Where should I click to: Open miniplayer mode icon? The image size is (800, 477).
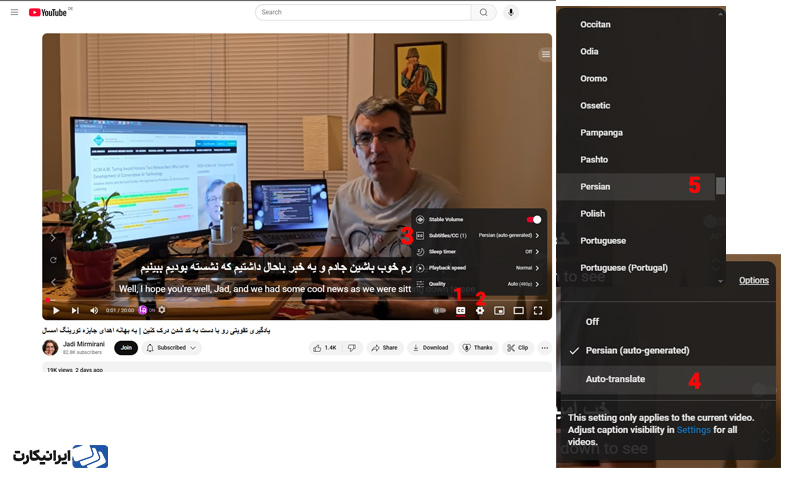(499, 310)
